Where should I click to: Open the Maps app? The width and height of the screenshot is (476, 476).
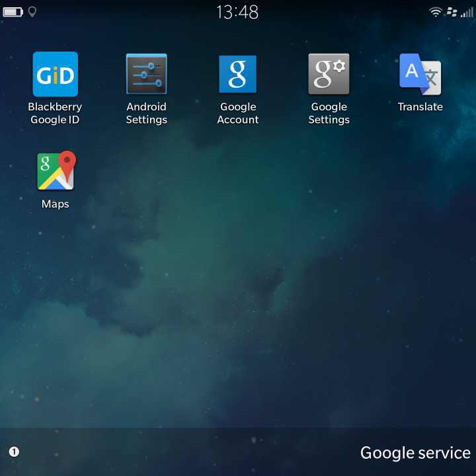(x=56, y=171)
